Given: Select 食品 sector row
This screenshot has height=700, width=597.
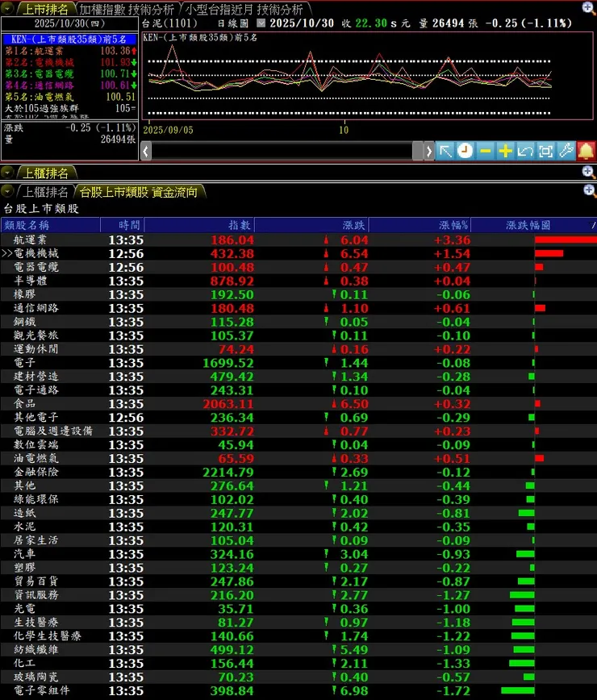Looking at the screenshot, I should (298, 403).
